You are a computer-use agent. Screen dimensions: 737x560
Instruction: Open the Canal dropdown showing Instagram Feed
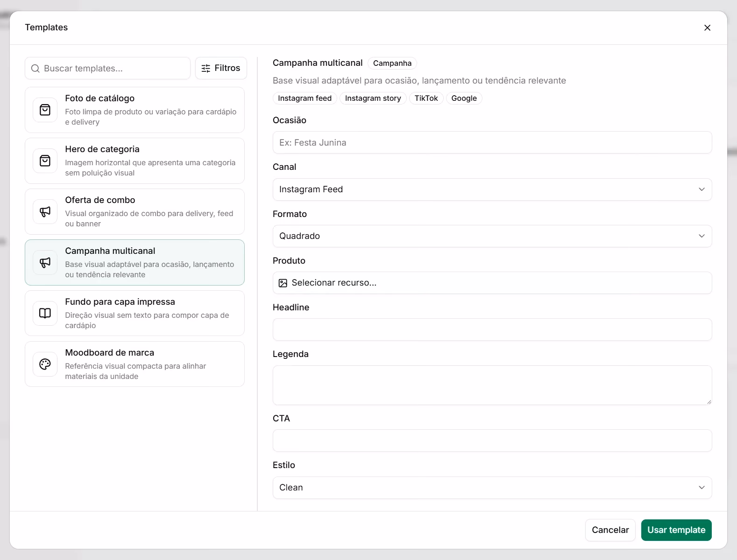pyautogui.click(x=492, y=189)
